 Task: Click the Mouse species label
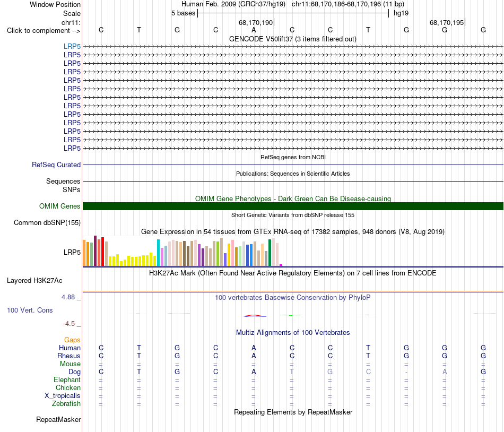click(70, 364)
